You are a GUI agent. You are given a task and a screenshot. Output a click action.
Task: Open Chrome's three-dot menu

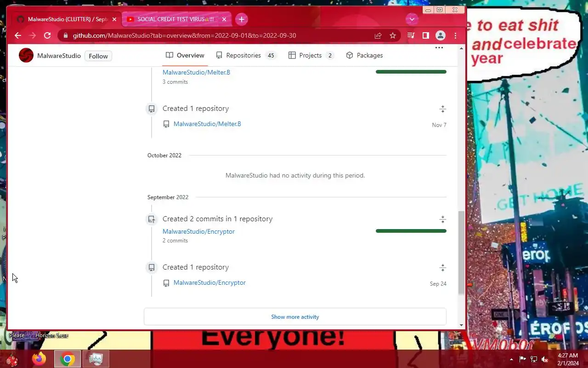pyautogui.click(x=455, y=35)
